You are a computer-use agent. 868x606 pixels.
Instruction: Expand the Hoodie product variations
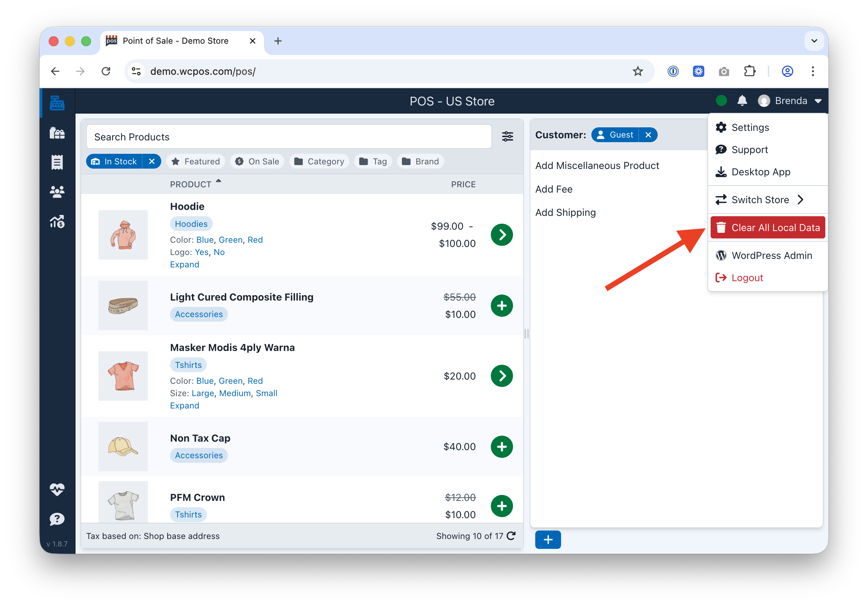[184, 264]
